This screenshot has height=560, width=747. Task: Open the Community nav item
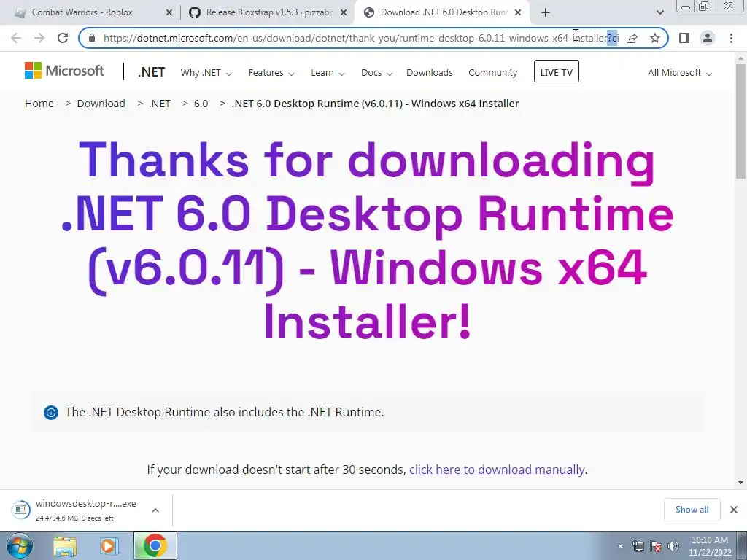tap(492, 73)
